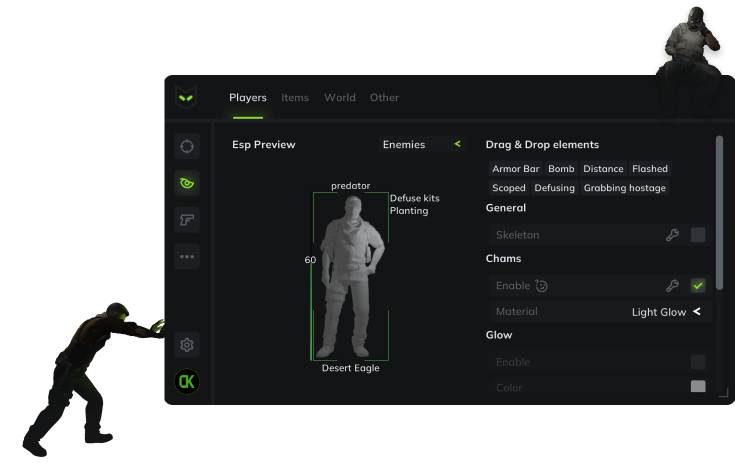Select the Distance element chip
Screen dimensions: 735x469
coord(603,169)
